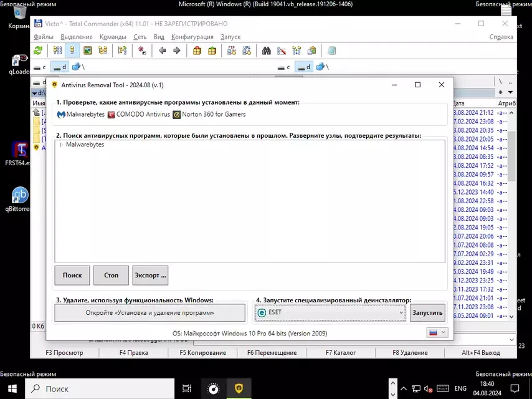Click the refresh icon in Total Commander toolbar

tap(38, 50)
